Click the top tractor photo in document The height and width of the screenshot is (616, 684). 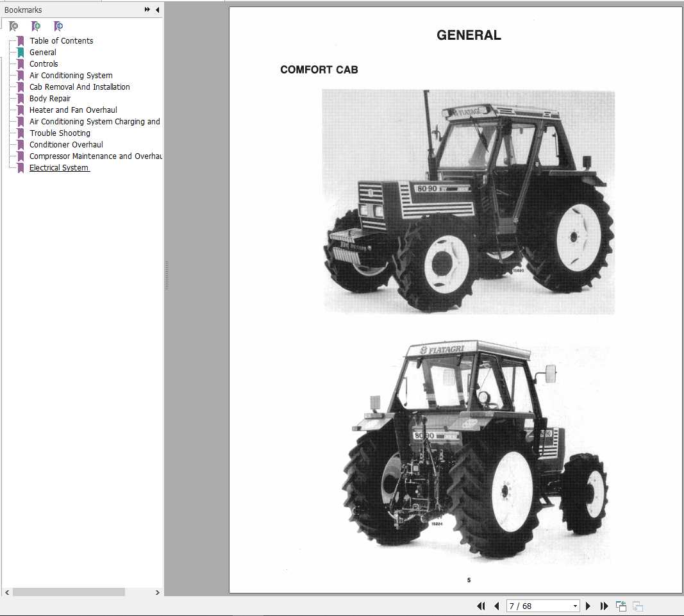(x=469, y=201)
